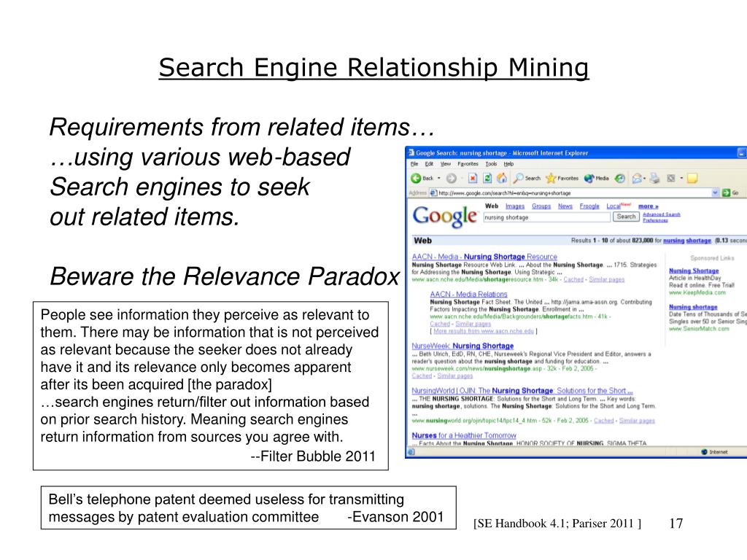The width and height of the screenshot is (747, 560).
Task: Open the Favorites star toolbar button
Action: pyautogui.click(x=562, y=178)
